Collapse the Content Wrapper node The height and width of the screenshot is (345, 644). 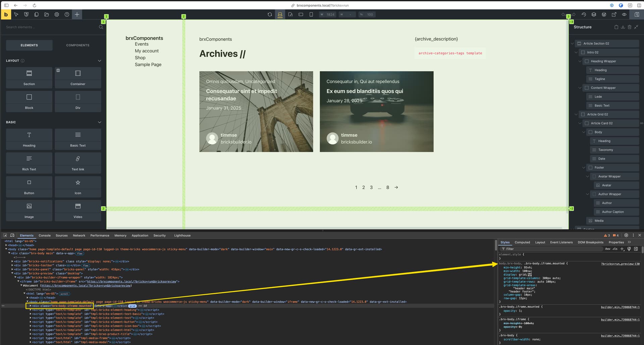[x=580, y=88]
